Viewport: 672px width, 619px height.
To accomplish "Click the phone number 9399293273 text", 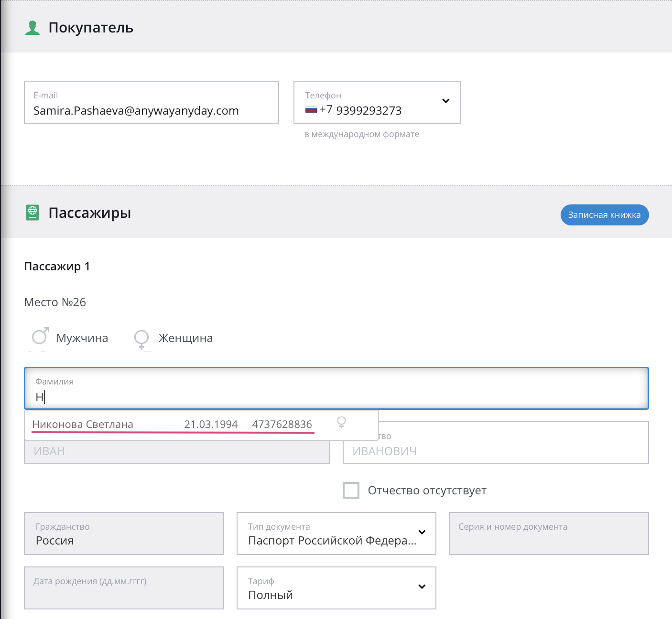I will coord(369,111).
